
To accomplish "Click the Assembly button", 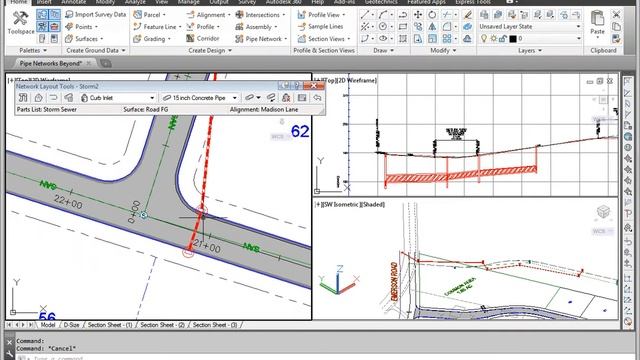I will (x=256, y=27).
